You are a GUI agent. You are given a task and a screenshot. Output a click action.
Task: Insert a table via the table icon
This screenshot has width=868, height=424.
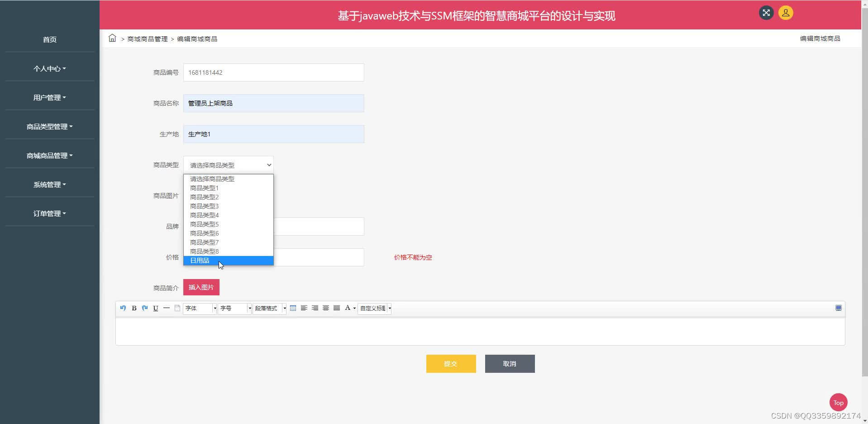coord(293,308)
